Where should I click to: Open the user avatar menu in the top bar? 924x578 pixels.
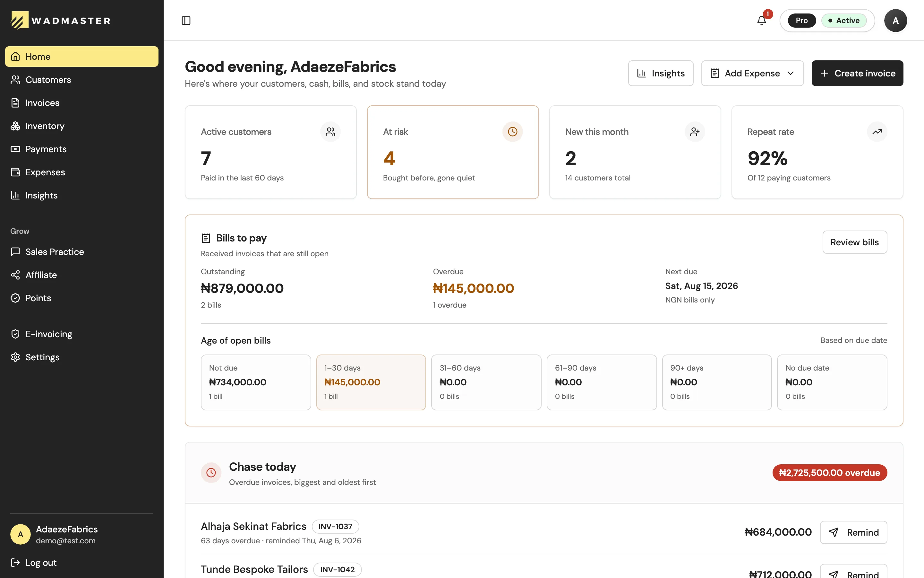click(x=895, y=20)
